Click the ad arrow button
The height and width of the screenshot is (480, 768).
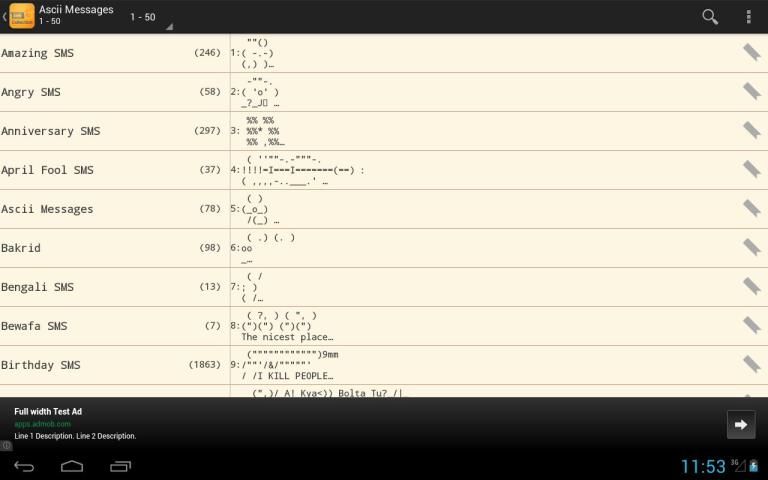tap(740, 424)
